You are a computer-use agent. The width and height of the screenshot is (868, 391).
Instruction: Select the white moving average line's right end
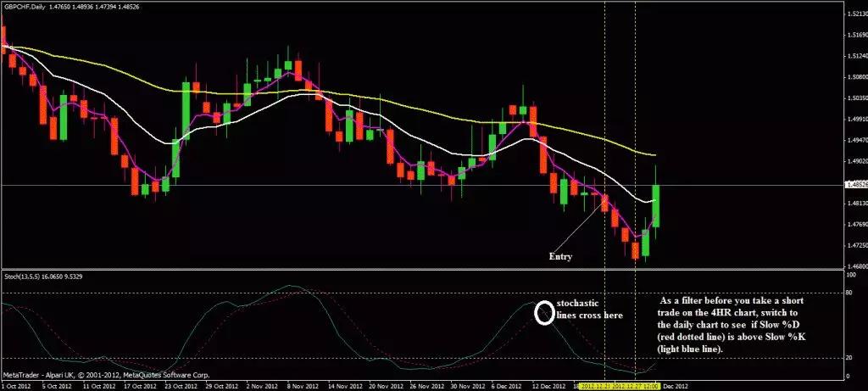coord(654,200)
